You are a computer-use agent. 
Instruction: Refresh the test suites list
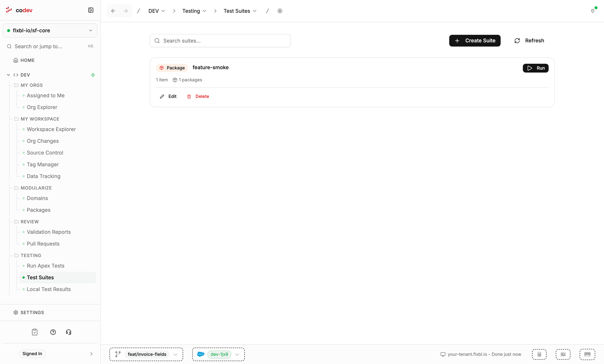point(529,41)
